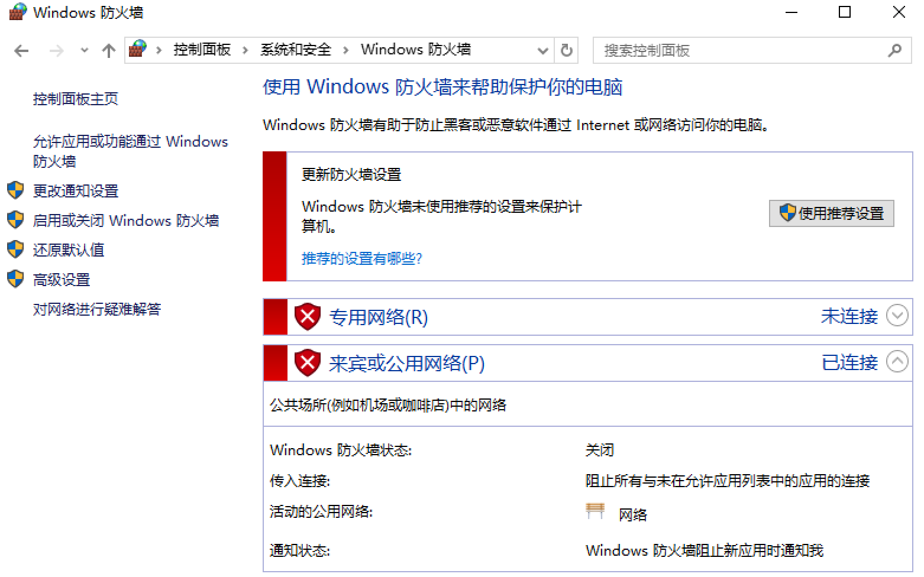Screen dimensions: 924x577
Task: Click the Windows 防火墙状态: label
Action: pos(341,450)
